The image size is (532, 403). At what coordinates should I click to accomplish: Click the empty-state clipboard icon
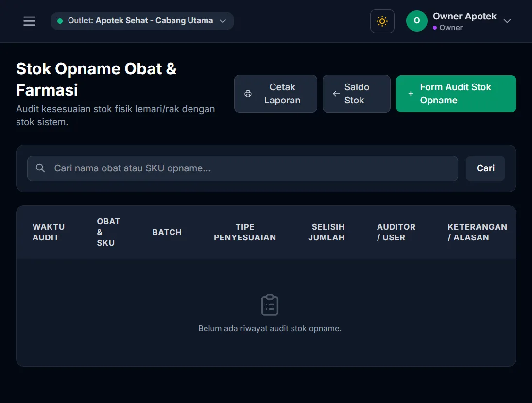point(270,305)
